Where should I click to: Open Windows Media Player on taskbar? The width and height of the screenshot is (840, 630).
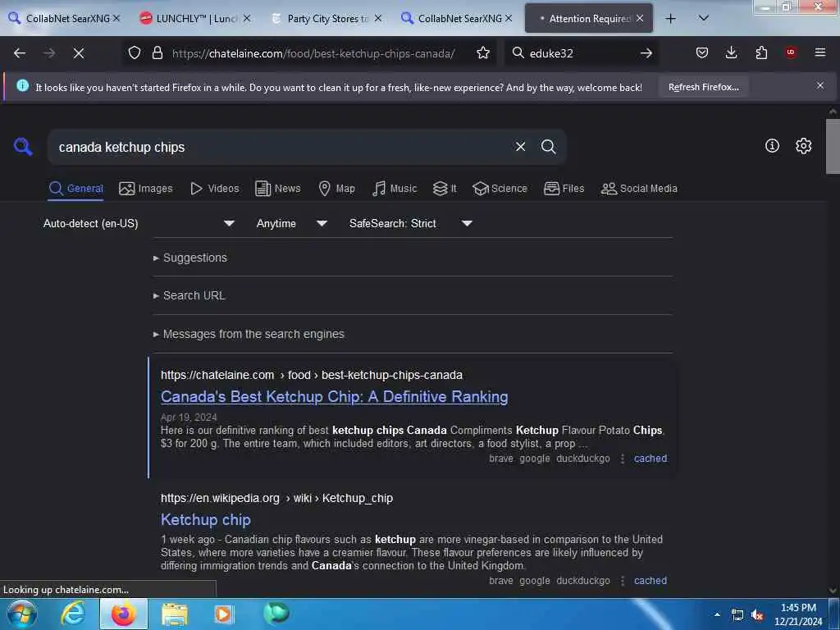[225, 614]
